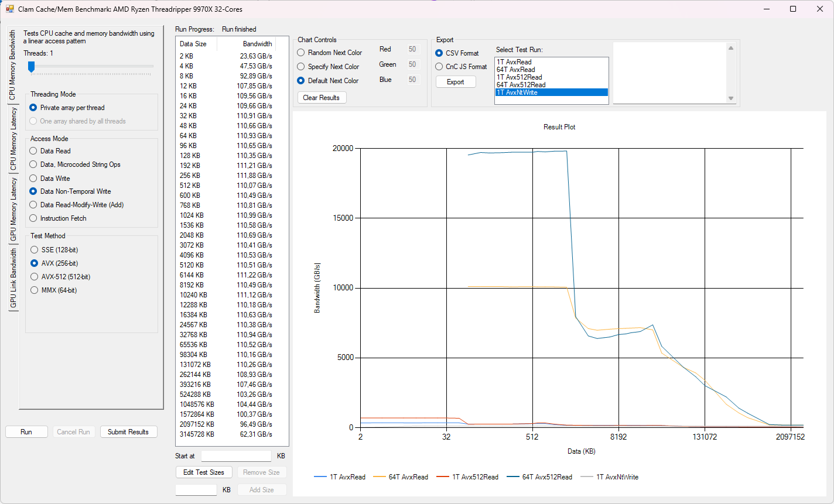Click the Edit Test Sizes button
This screenshot has width=834, height=504.
204,472
